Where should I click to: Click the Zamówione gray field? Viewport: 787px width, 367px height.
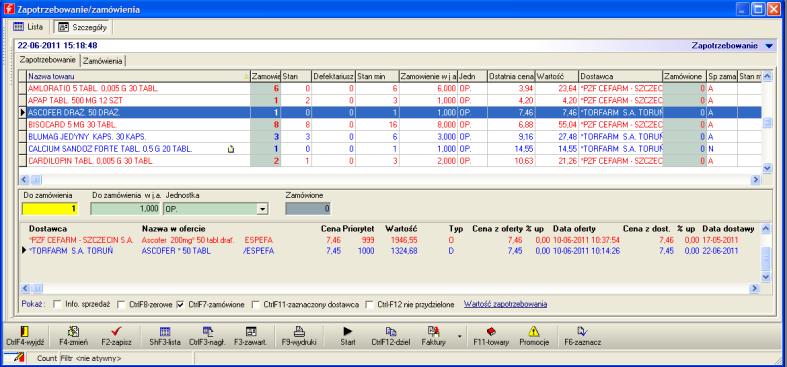pos(308,209)
